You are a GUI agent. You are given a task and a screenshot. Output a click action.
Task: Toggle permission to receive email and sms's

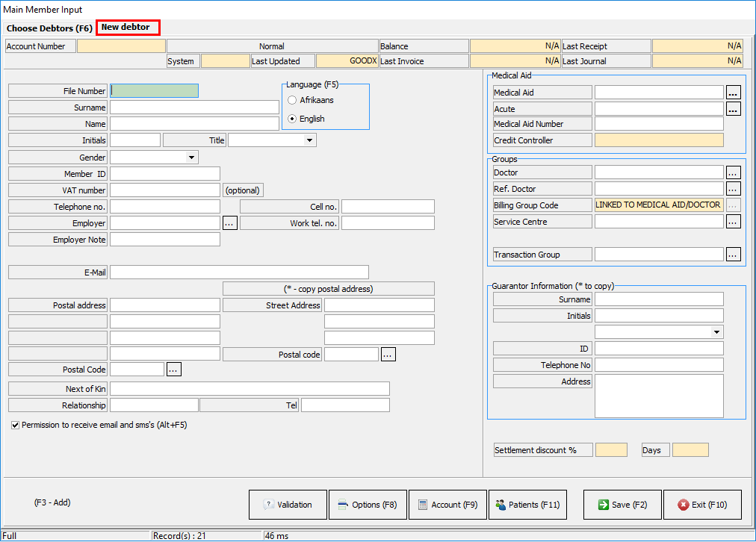pyautogui.click(x=16, y=425)
